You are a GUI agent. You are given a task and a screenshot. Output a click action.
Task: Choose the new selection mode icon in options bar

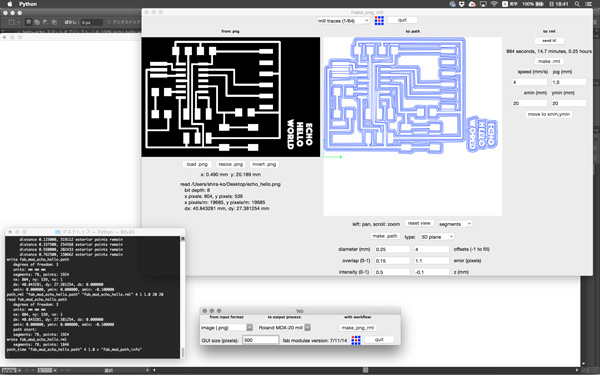[29, 22]
